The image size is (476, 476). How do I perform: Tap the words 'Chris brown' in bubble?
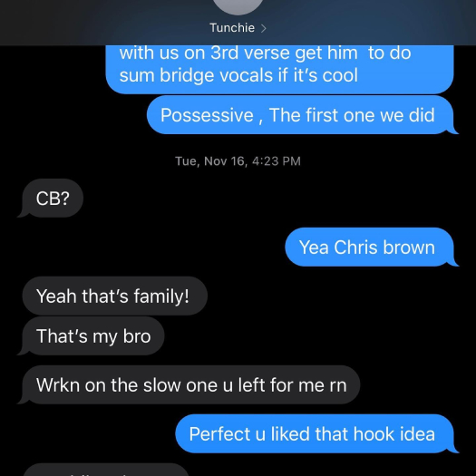(x=384, y=248)
